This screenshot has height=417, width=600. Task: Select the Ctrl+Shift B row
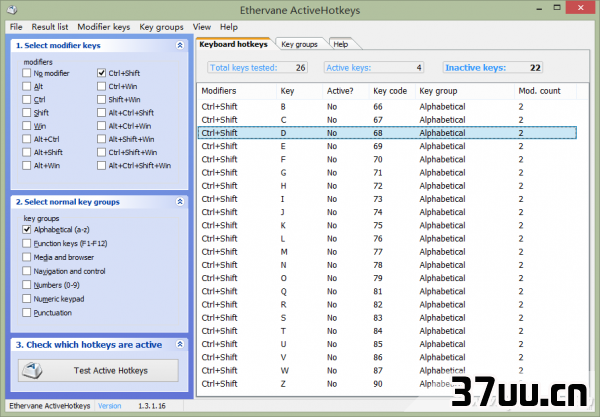pyautogui.click(x=387, y=107)
